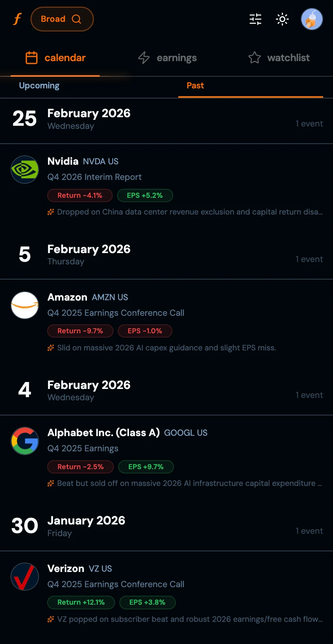Expand the Verizon AI summary text
333x644 pixels.
pos(190,619)
